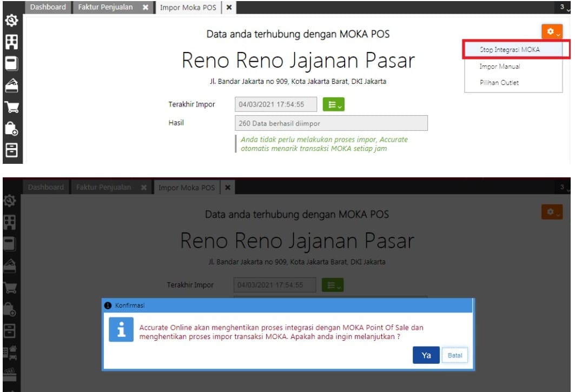Choose Impor Manual from the dropdown menu

point(499,67)
